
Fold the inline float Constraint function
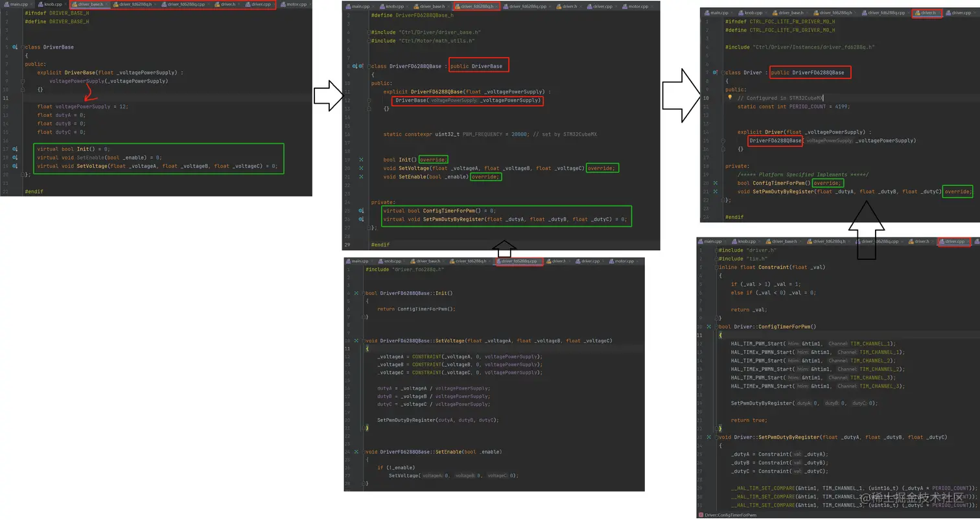point(718,267)
